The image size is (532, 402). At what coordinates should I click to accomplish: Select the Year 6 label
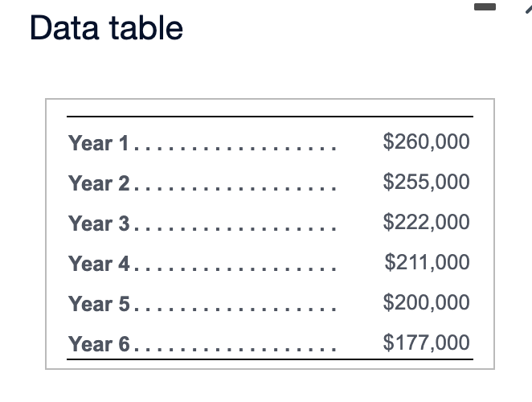pyautogui.click(x=99, y=343)
